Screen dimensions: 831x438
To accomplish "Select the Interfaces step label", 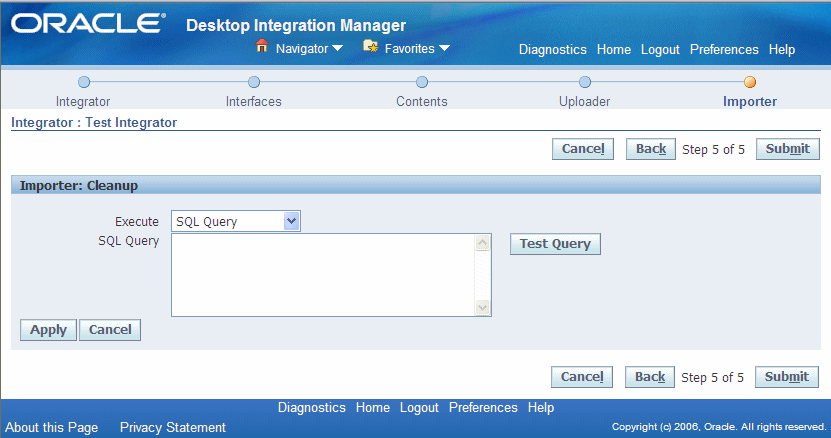I will (254, 101).
